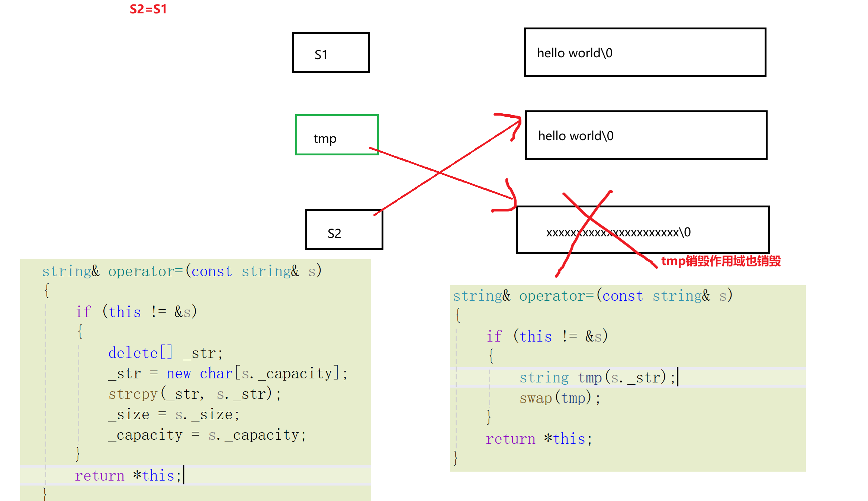Click the red tmp销毁作用域也销毁 annotation
The height and width of the screenshot is (501, 868).
tap(721, 261)
